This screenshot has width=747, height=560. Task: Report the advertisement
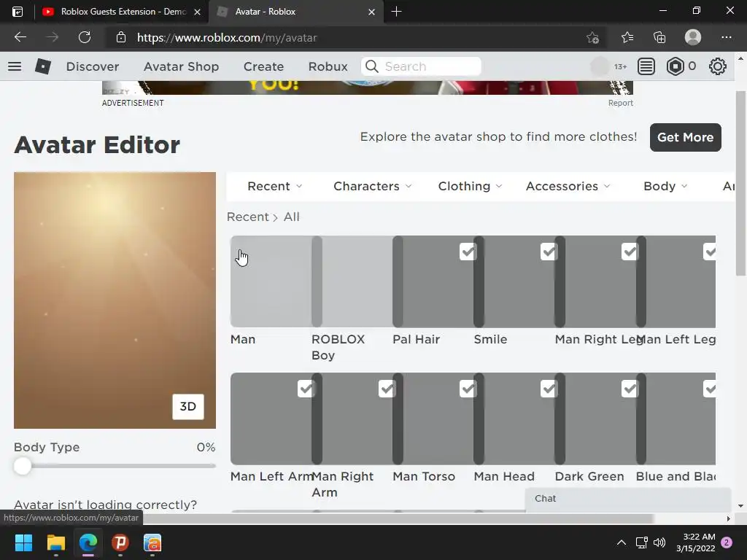click(x=620, y=103)
